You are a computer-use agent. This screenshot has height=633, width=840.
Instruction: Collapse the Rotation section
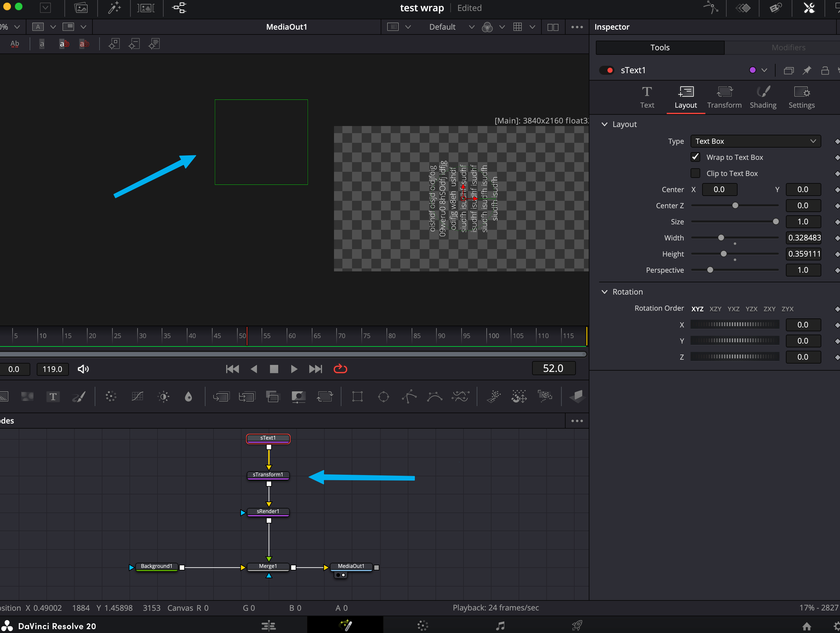[604, 292]
